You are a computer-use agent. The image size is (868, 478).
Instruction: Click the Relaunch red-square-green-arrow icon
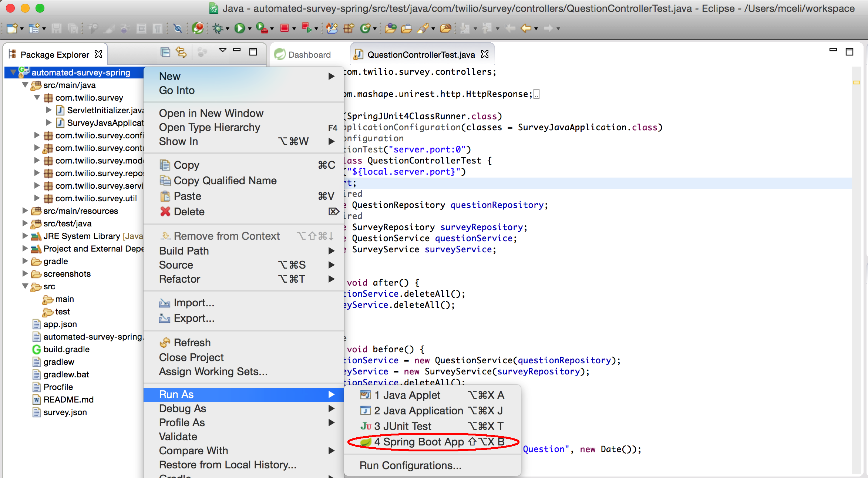(x=307, y=28)
